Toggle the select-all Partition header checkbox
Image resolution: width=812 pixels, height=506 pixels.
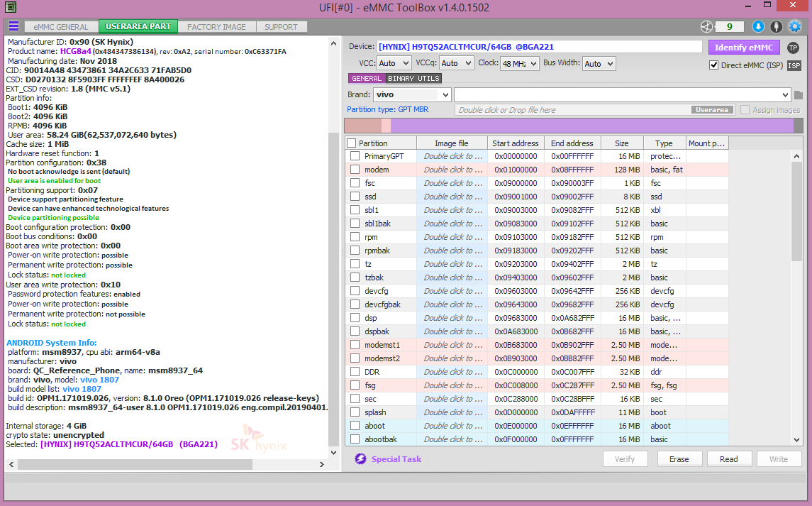pyautogui.click(x=352, y=143)
